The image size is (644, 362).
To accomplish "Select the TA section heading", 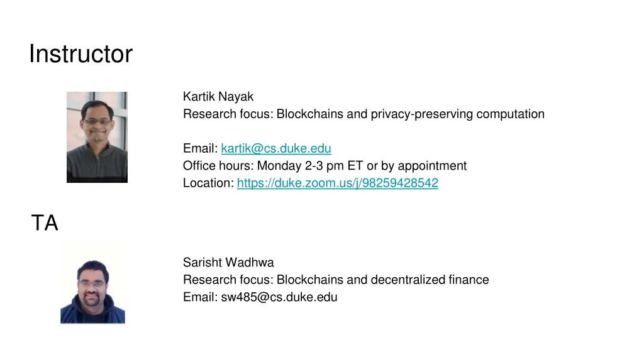I will 45,223.
